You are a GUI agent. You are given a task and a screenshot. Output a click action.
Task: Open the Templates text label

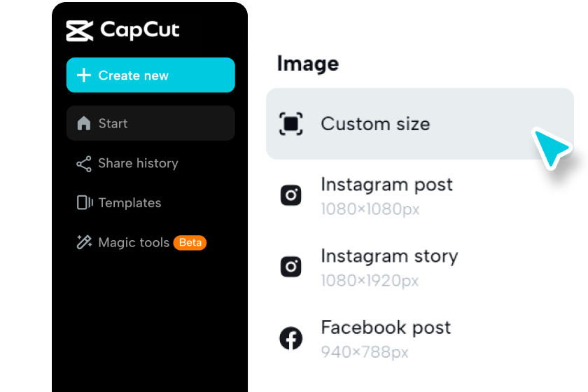coord(129,203)
